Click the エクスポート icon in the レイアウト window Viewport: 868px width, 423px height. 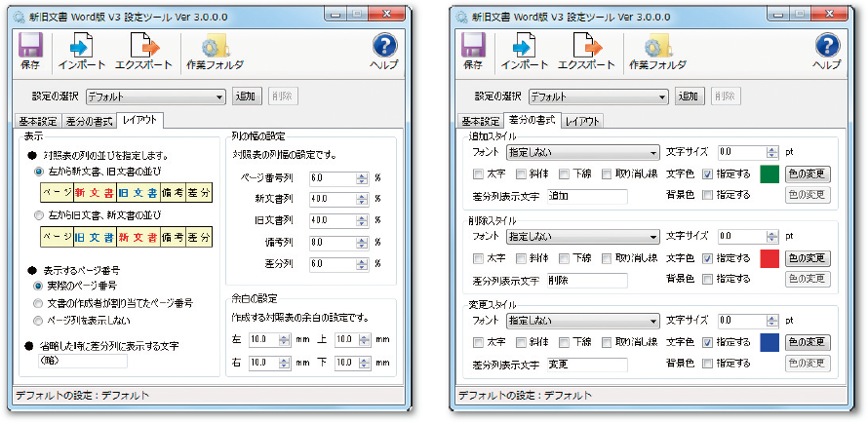coord(144,46)
